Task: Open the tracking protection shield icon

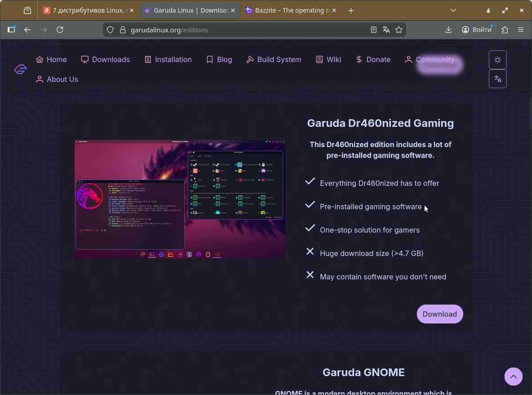Action: pos(110,30)
